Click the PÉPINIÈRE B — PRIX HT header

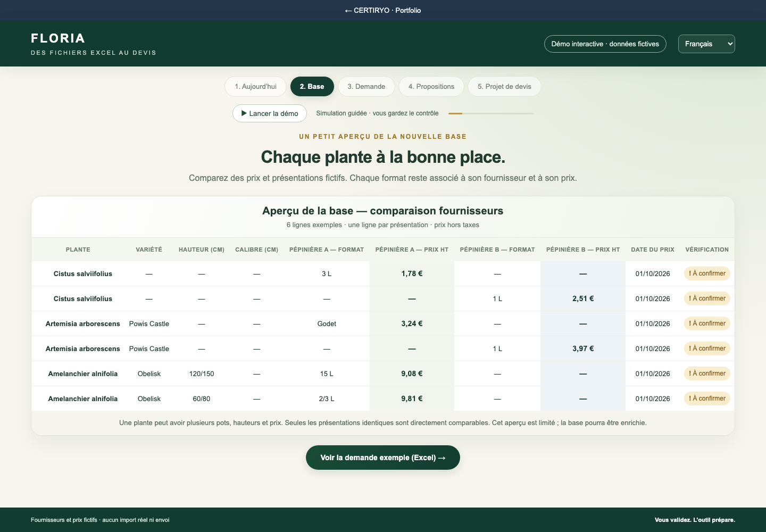click(583, 250)
